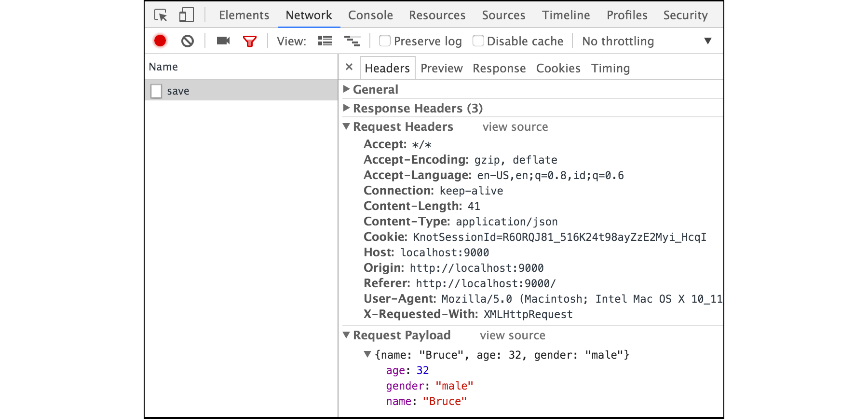This screenshot has height=419, width=868.
Task: Select the Accept-Encoding: gzip, deflate line
Action: pyautogui.click(x=461, y=160)
